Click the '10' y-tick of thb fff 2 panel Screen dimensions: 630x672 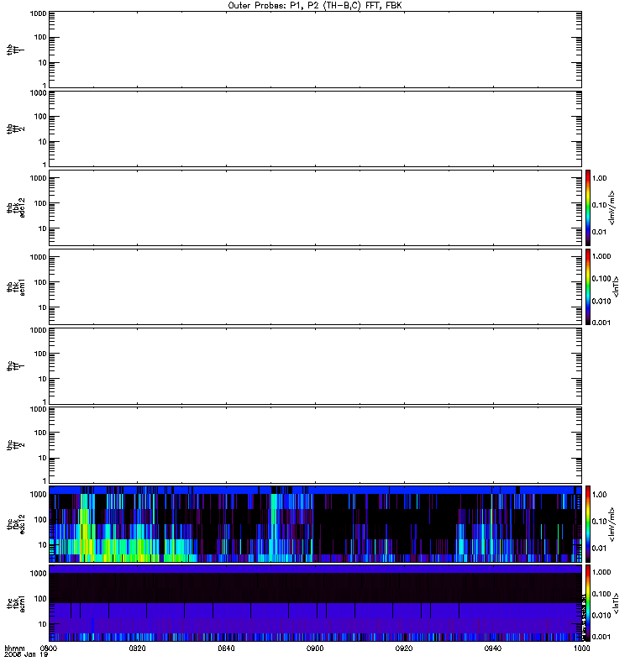(43, 142)
